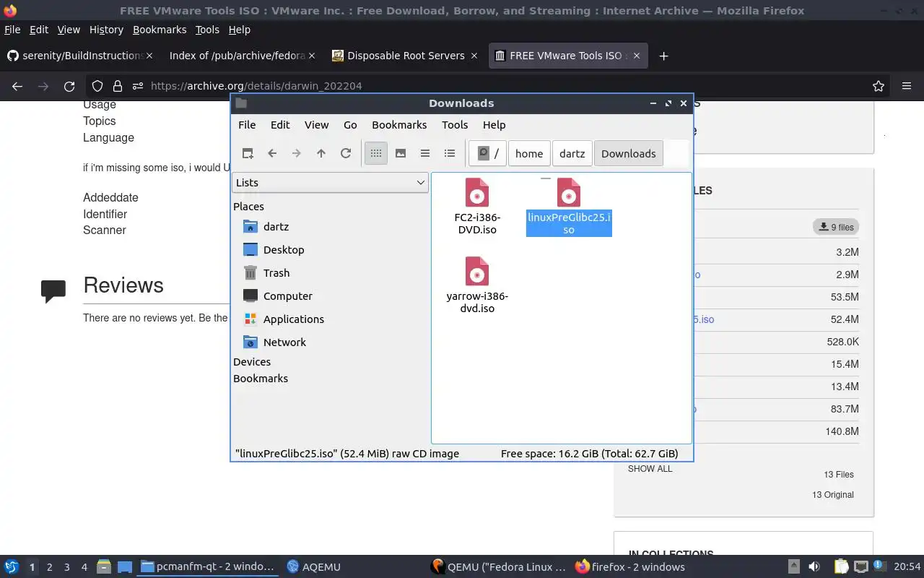Click the '13 Files' link
Viewport: 924px width, 578px height.
tap(838, 475)
